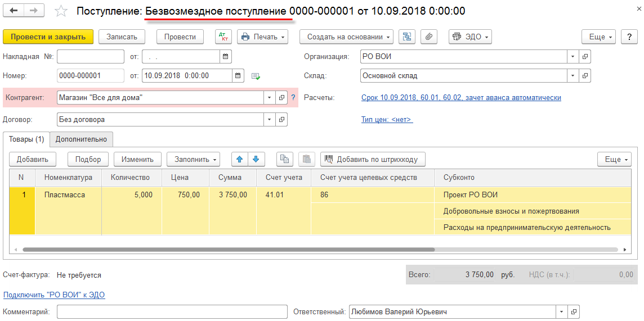644x321 pixels.
Task: Switch to Товары (1) tab
Action: coord(26,139)
